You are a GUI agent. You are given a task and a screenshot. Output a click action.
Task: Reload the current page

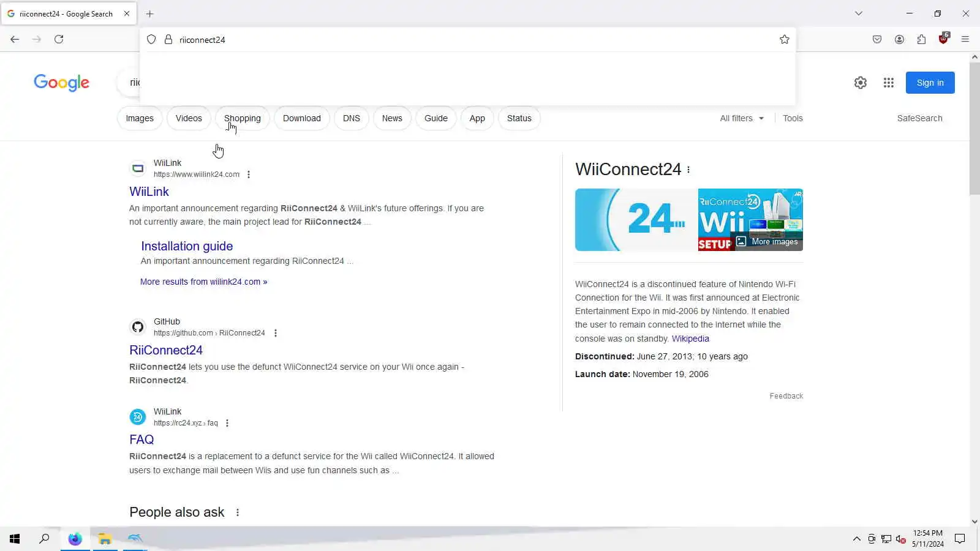(x=59, y=39)
